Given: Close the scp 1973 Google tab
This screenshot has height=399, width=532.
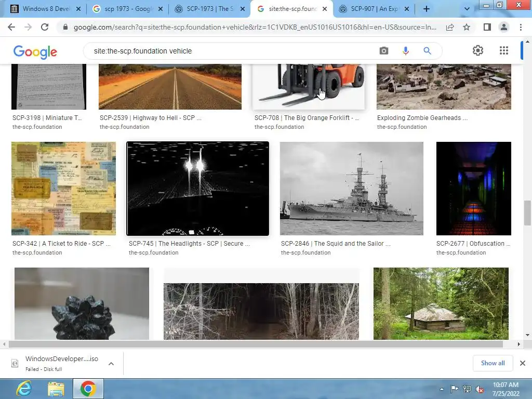Looking at the screenshot, I should [x=161, y=9].
